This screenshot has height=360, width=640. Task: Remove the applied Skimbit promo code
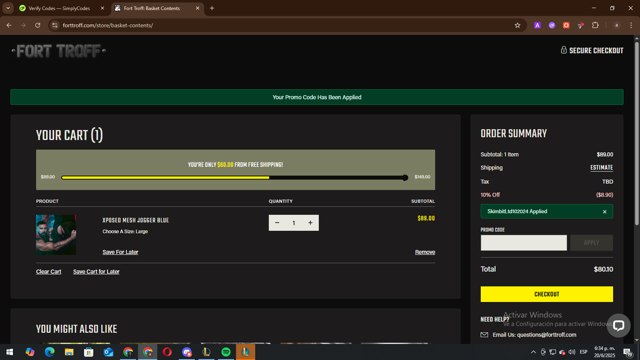(604, 212)
